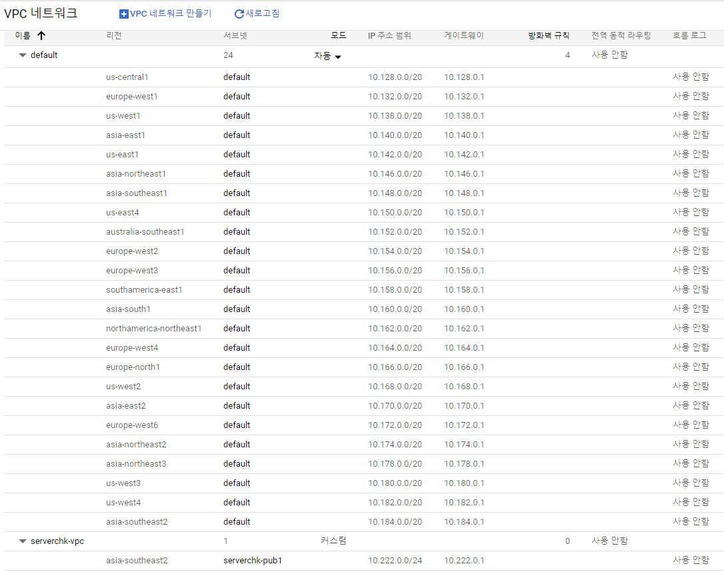Click 사용 안함 flow log for us-central1

pos(691,77)
